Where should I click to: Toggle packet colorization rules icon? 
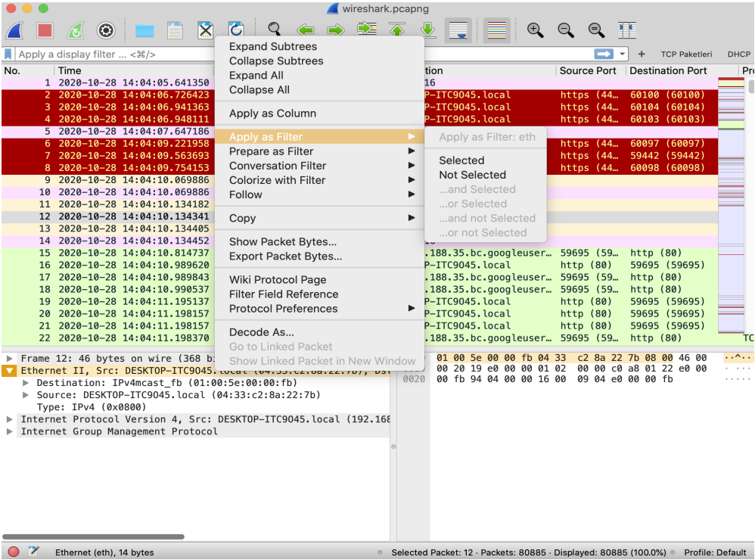point(496,30)
